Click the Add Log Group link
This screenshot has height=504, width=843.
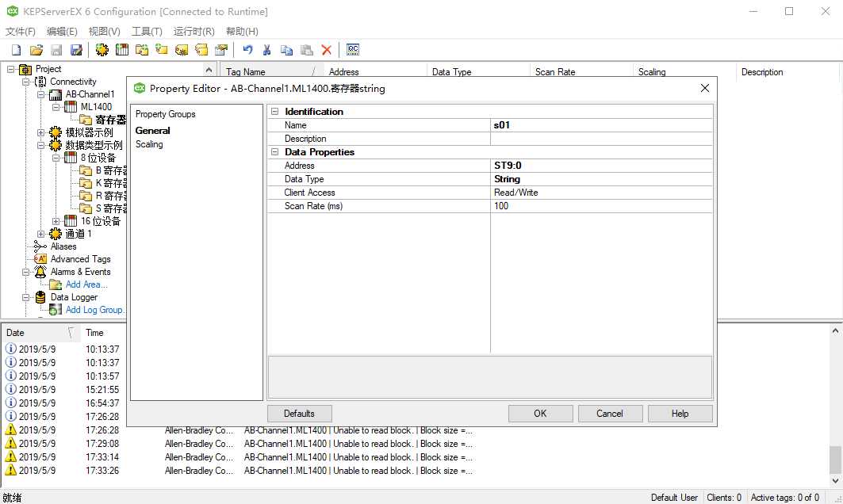[x=94, y=310]
